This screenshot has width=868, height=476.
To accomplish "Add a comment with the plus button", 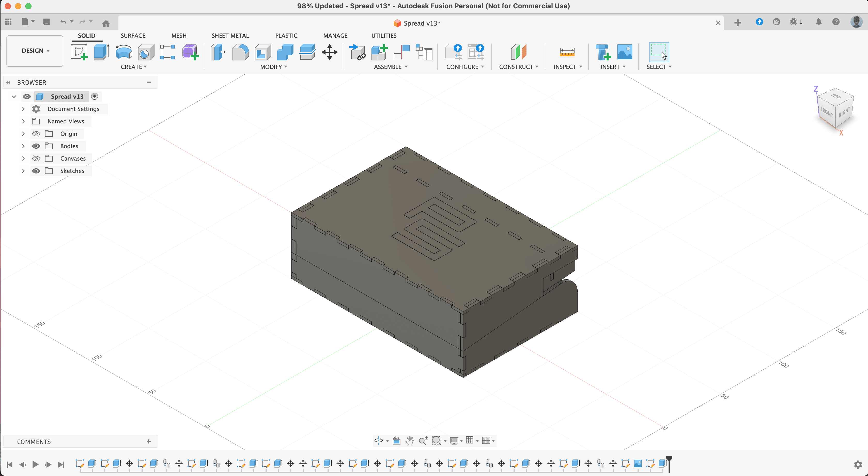I will coord(149,441).
